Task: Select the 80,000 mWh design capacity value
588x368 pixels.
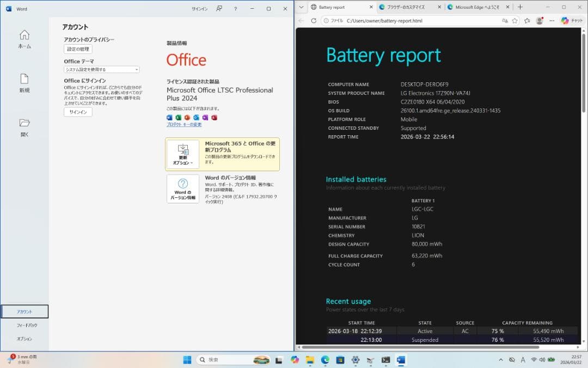Action: [x=427, y=244]
